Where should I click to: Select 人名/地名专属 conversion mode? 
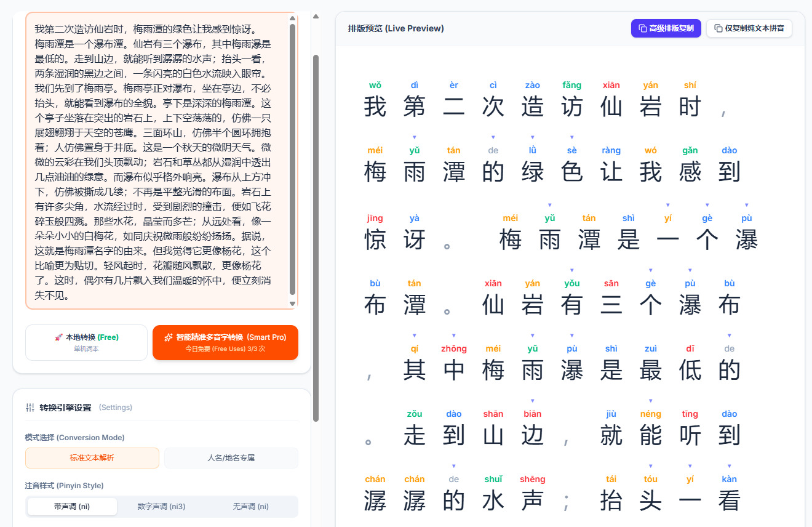(x=231, y=458)
